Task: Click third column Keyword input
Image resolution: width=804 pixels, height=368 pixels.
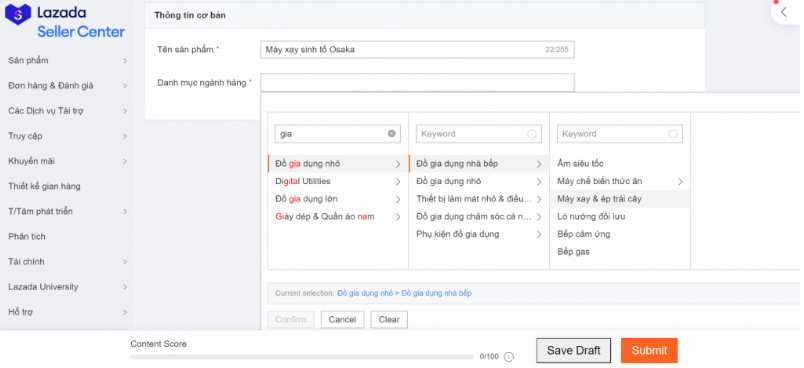Action: pos(619,134)
